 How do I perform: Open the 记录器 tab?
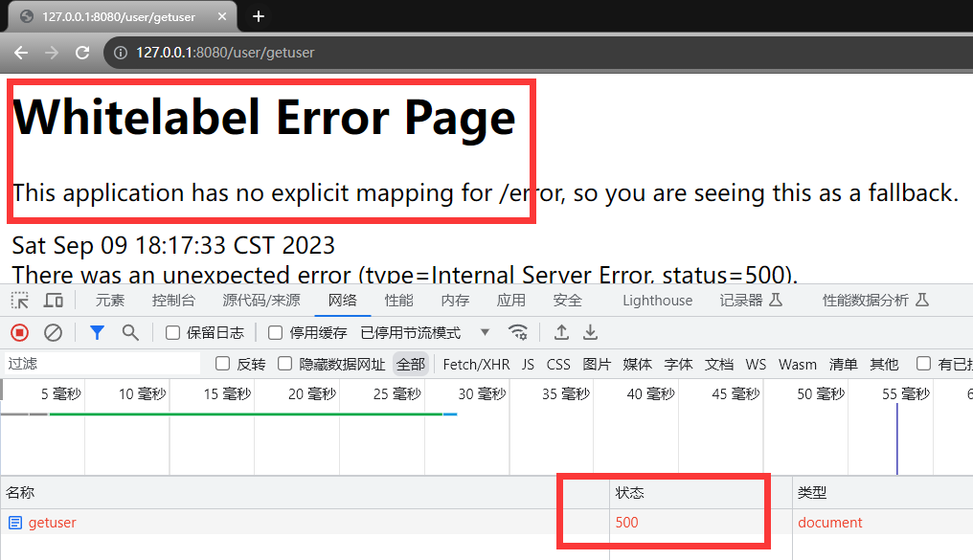751,301
